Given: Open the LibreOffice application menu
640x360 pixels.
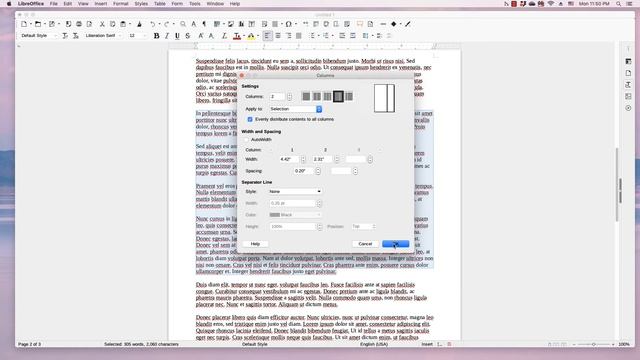Looking at the screenshot, I should click(31, 4).
